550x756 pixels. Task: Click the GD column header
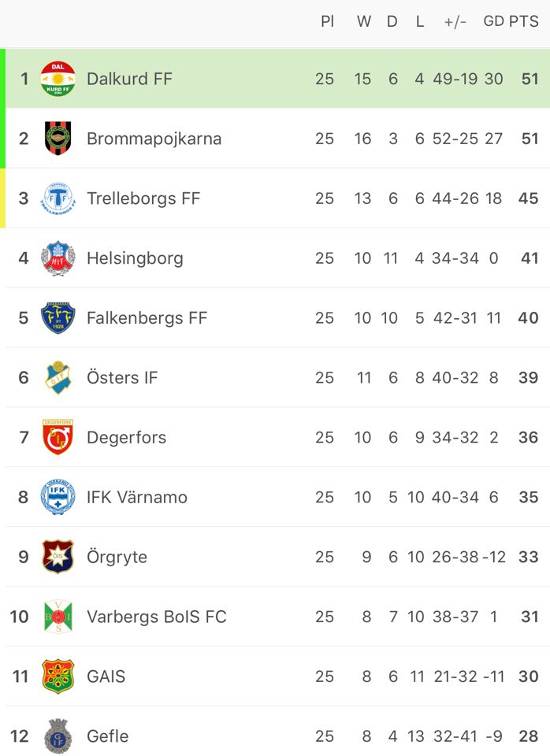pyautogui.click(x=493, y=22)
